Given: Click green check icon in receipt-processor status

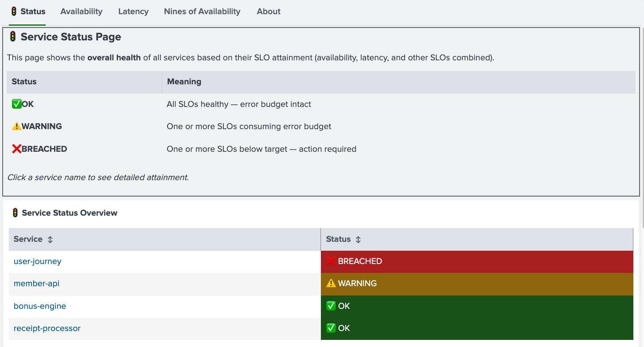Looking at the screenshot, I should click(x=331, y=328).
